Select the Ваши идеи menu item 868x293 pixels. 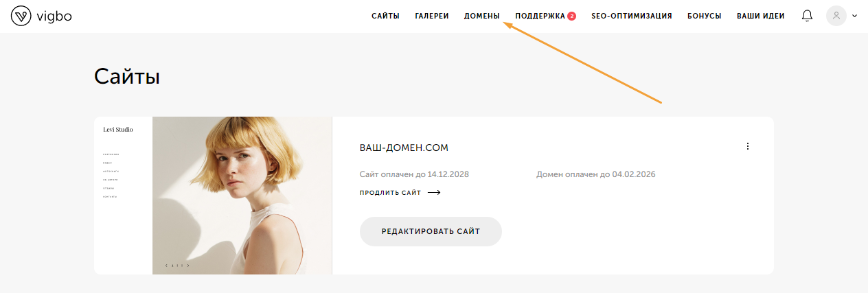click(760, 16)
